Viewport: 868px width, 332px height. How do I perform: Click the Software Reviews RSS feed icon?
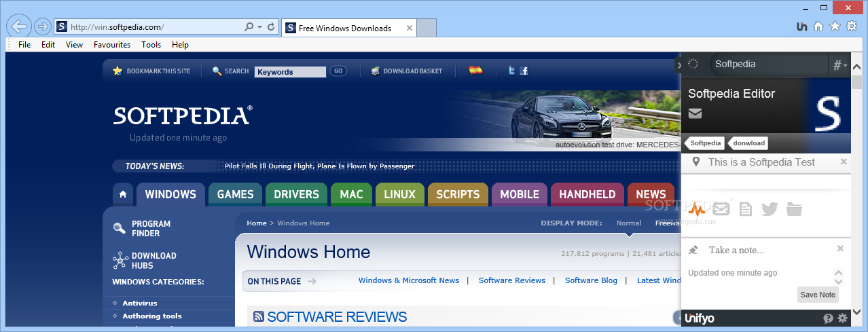point(259,316)
